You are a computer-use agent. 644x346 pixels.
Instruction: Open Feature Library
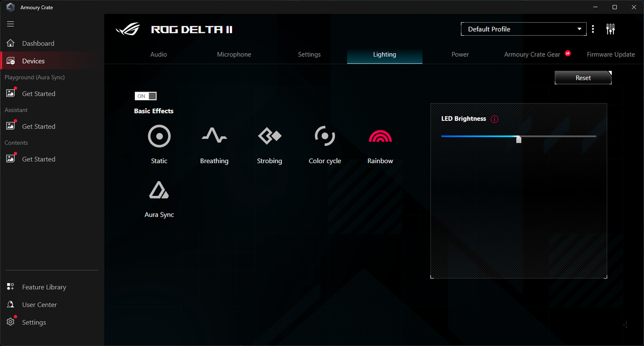[x=52, y=287]
